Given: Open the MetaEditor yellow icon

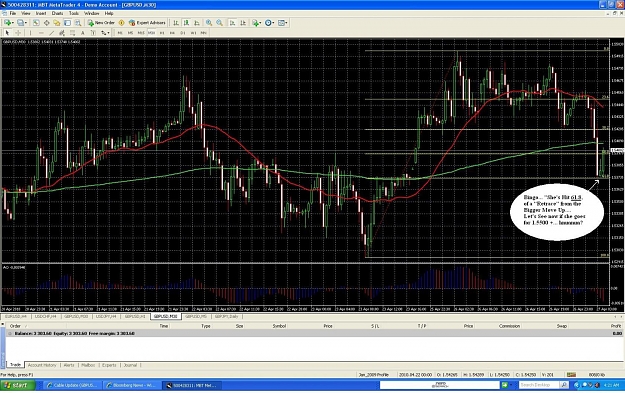Looking at the screenshot, I should click(x=122, y=23).
